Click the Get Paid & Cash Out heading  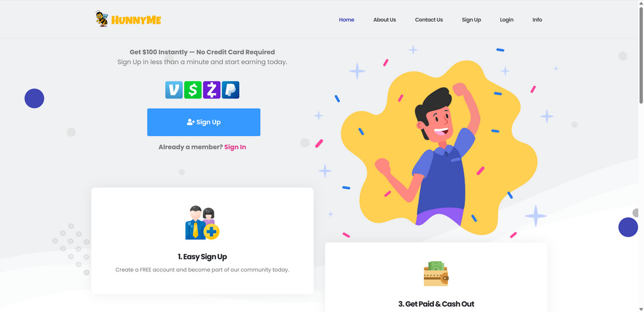point(436,304)
